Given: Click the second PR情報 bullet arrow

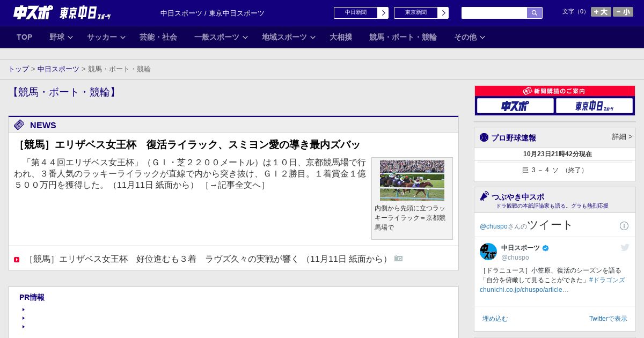Looking at the screenshot, I should pos(24,318).
